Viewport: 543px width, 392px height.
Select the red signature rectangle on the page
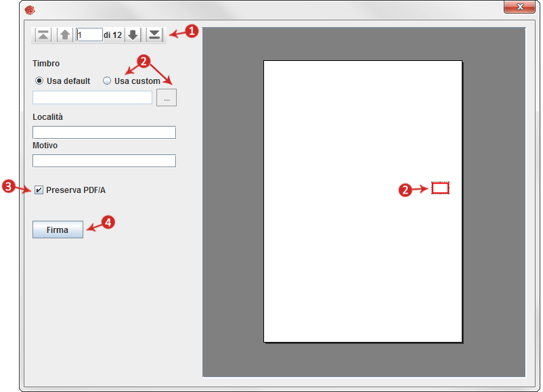coord(441,188)
